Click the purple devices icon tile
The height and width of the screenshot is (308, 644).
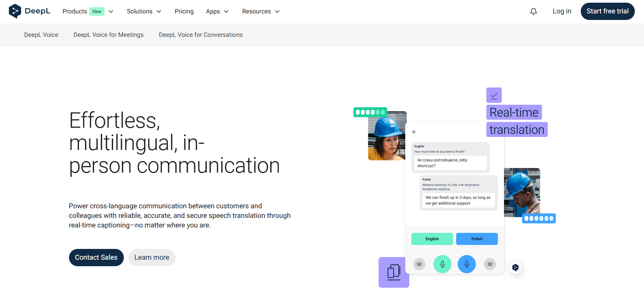394,272
